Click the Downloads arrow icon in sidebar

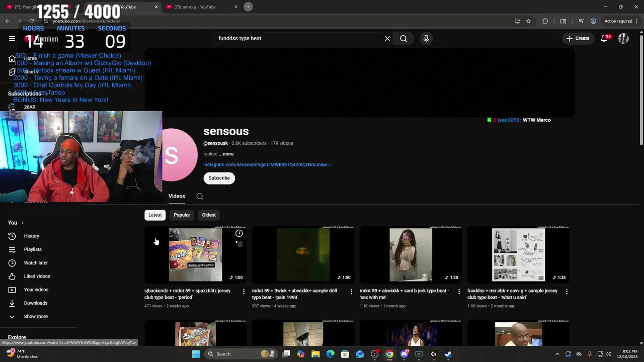click(x=12, y=303)
